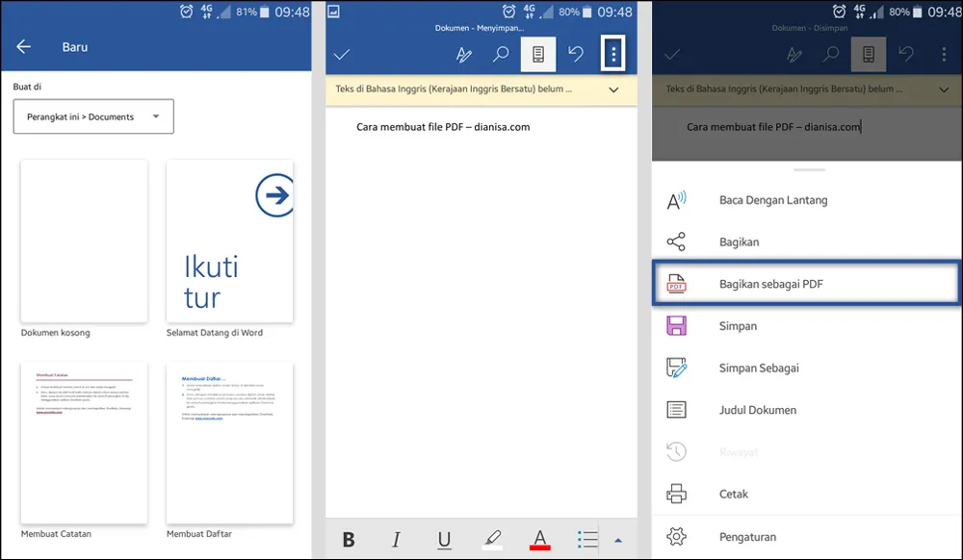The image size is (963, 560).
Task: Open the three-dot overflow menu
Action: (612, 54)
